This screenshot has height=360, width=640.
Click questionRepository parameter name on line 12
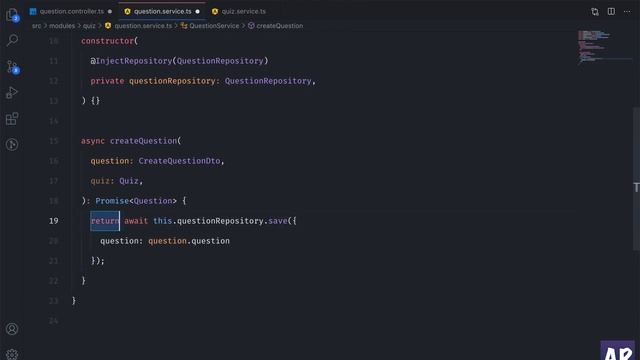(172, 81)
